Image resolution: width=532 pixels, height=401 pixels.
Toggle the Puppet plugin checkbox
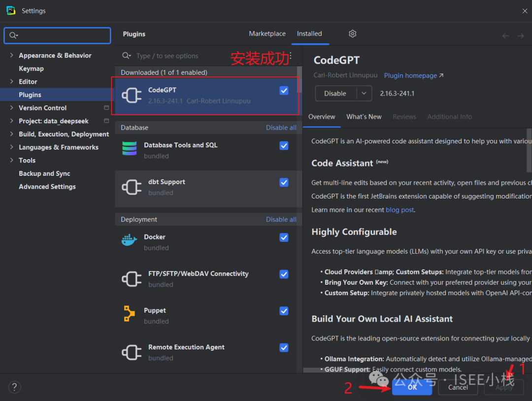284,311
